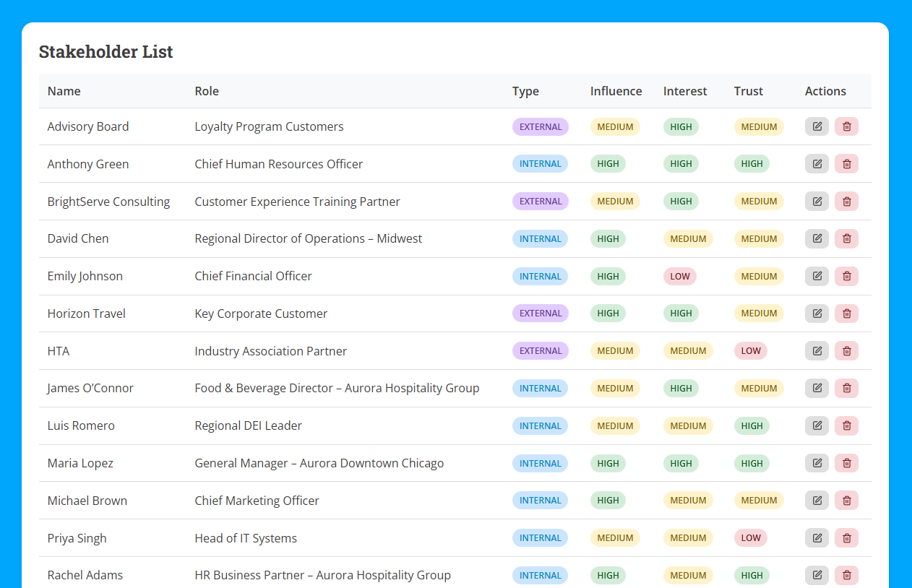
Task: Edit the Rachel Adams row
Action: point(817,575)
